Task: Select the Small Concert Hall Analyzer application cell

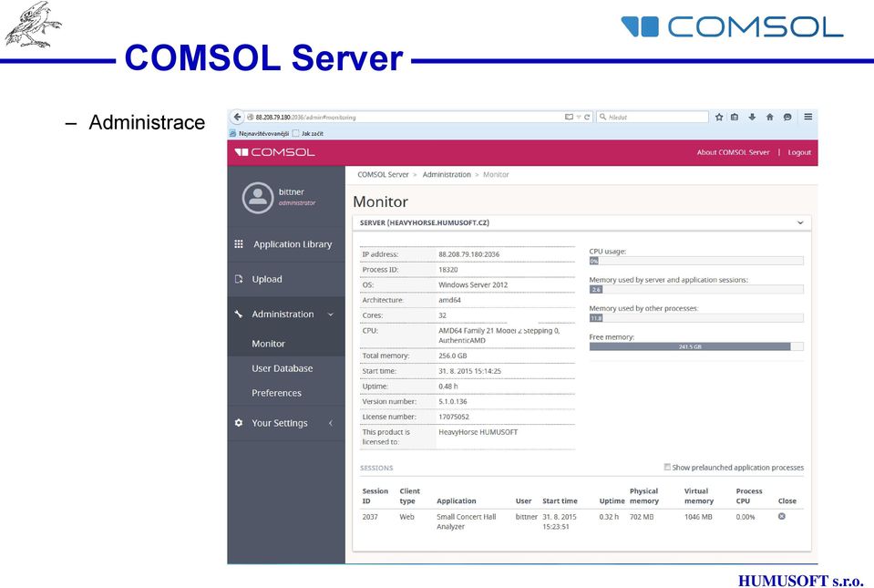Action: 466,521
